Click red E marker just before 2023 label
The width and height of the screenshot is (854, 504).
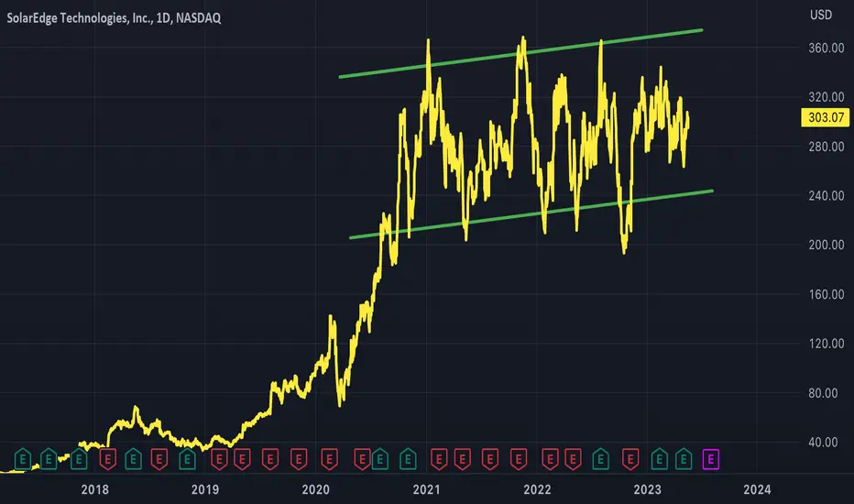click(630, 459)
